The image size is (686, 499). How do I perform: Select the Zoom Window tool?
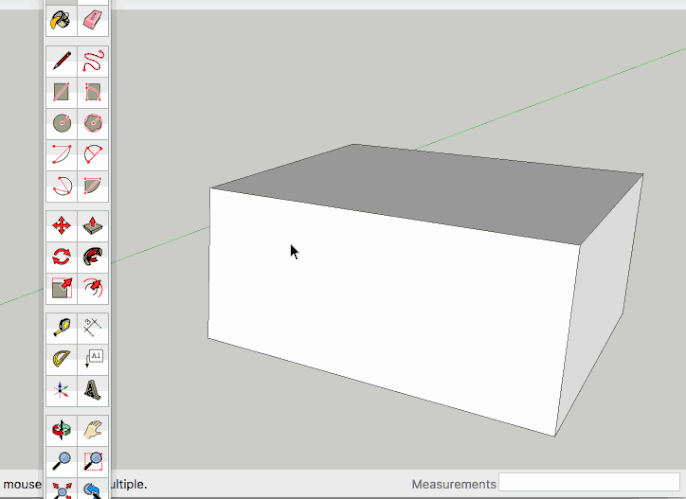[x=93, y=461]
